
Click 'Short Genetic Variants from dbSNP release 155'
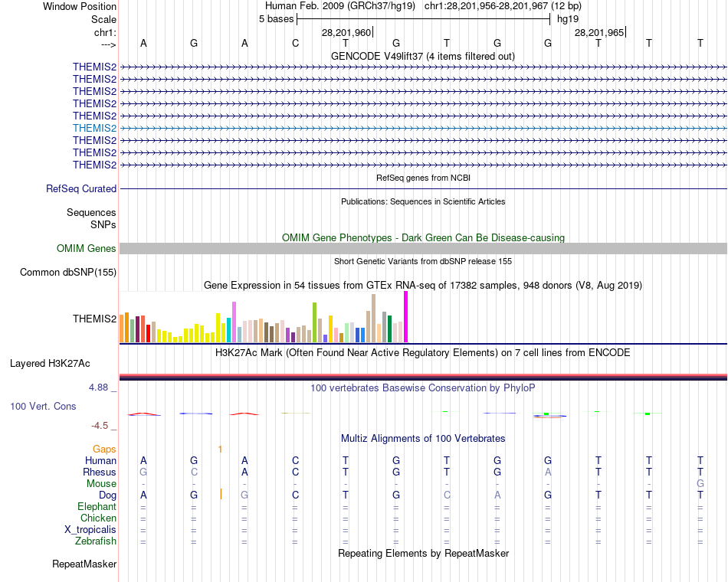pyautogui.click(x=423, y=261)
